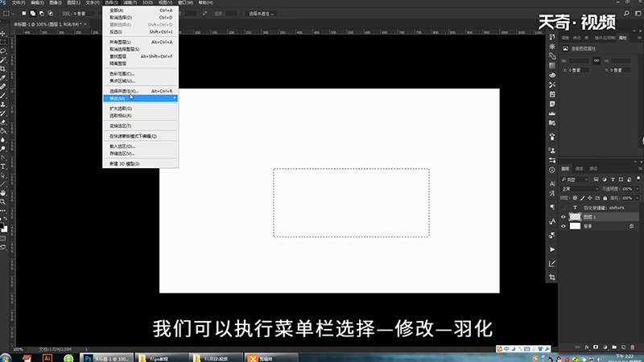Toggle lock image pixels brush icon
This screenshot has width=644, height=362.
[x=582, y=198]
